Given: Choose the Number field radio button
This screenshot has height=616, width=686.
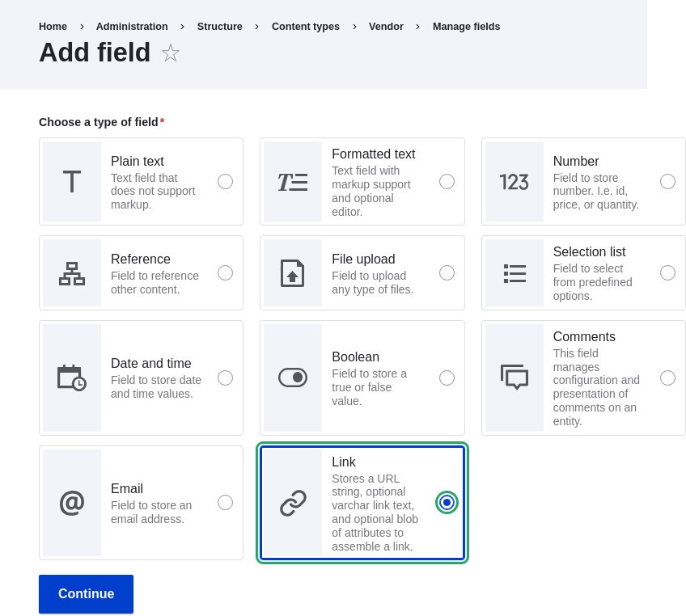Looking at the screenshot, I should tap(667, 182).
